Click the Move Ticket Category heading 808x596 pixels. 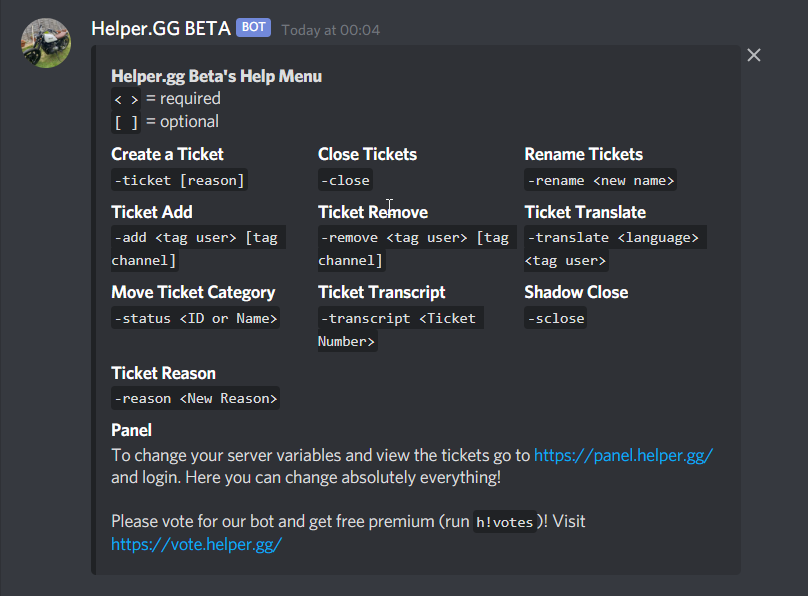click(x=193, y=293)
